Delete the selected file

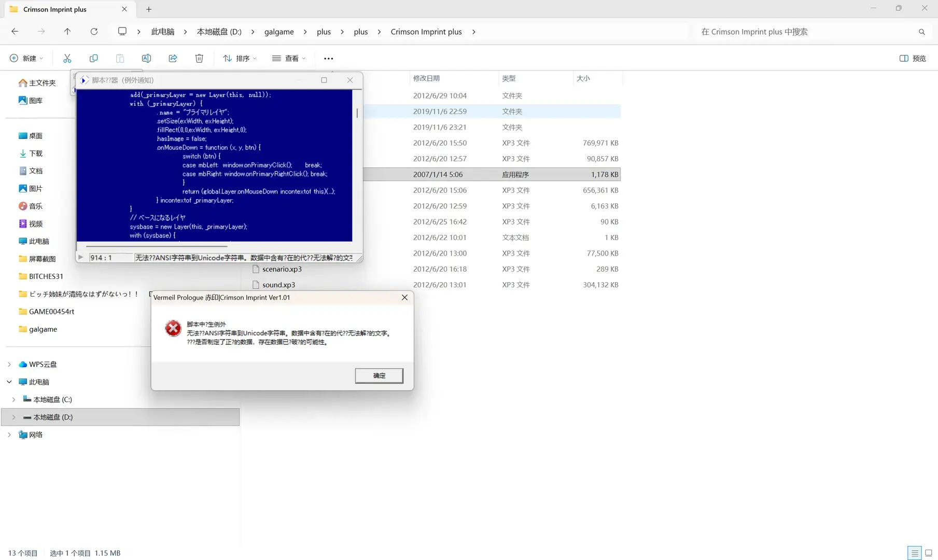click(199, 59)
